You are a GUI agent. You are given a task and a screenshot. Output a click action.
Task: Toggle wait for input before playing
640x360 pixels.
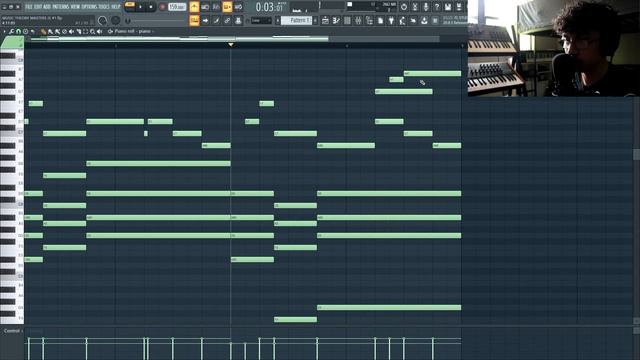[205, 7]
